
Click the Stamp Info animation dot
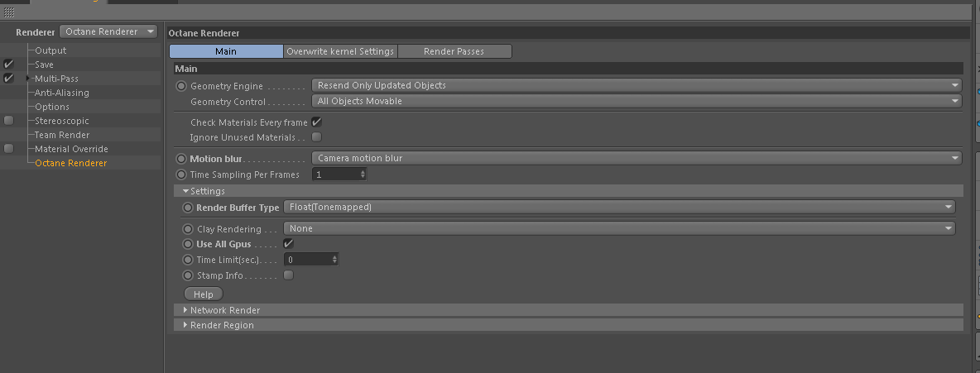click(188, 275)
